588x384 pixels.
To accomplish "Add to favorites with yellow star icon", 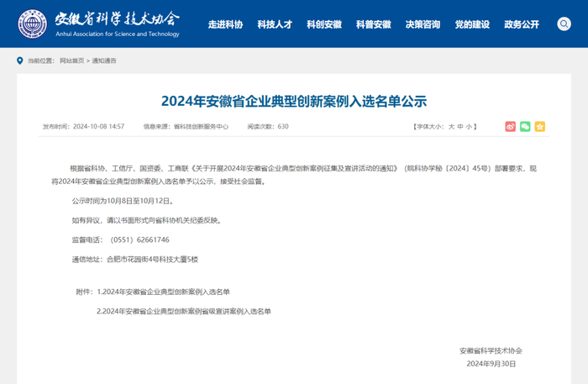I will pyautogui.click(x=539, y=127).
